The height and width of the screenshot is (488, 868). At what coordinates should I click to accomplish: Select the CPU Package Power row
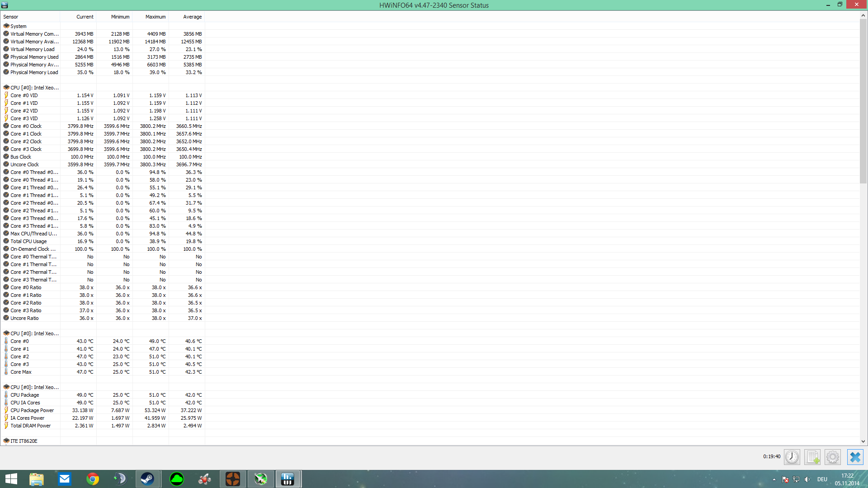[x=32, y=410]
